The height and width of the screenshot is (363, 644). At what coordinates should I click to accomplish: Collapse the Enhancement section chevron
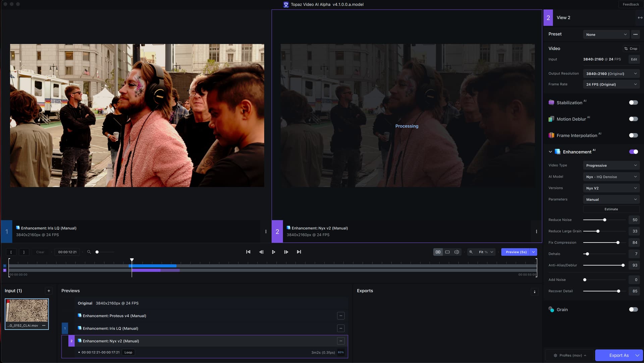[550, 151]
